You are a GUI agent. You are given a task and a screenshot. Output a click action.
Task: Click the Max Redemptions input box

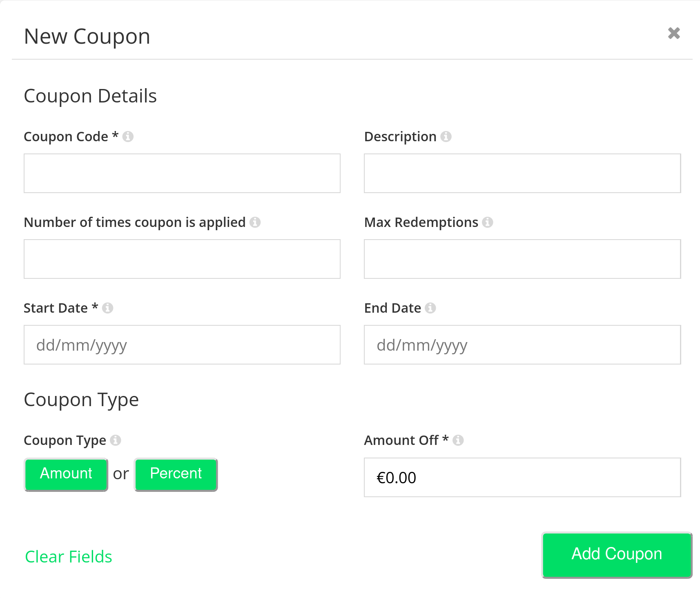pyautogui.click(x=522, y=259)
